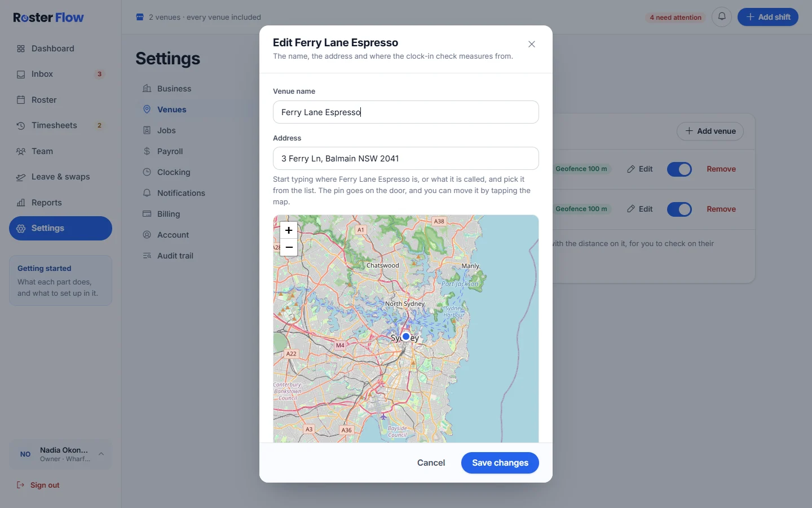Click the Payroll dollar icon
The image size is (812, 508).
point(147,151)
